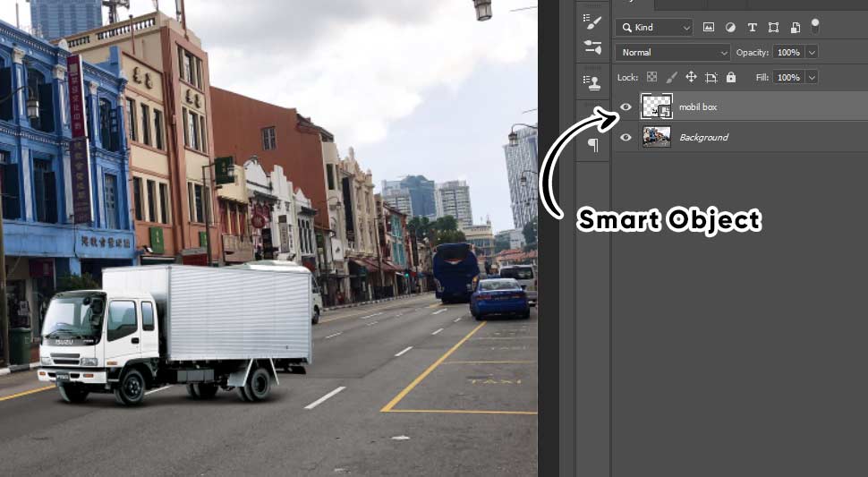Viewport: 868px width, 477px height.
Task: Open the Kind filter dropdown
Action: pyautogui.click(x=654, y=27)
